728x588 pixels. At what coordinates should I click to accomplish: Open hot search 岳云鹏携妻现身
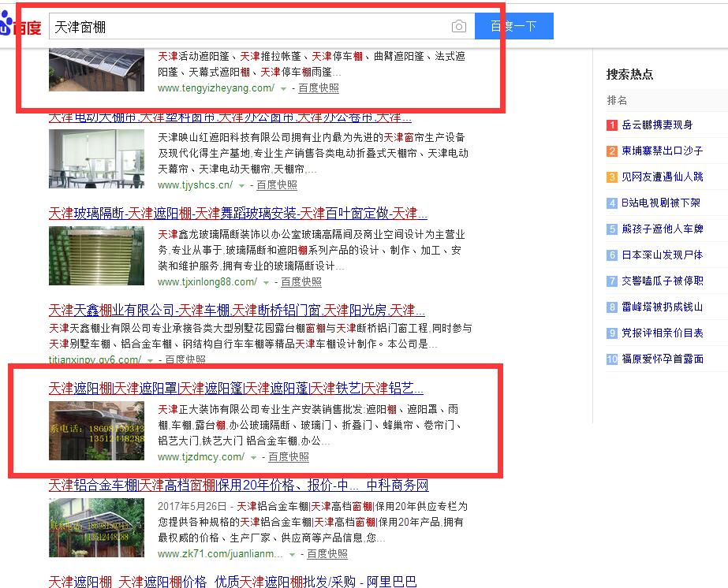657,125
